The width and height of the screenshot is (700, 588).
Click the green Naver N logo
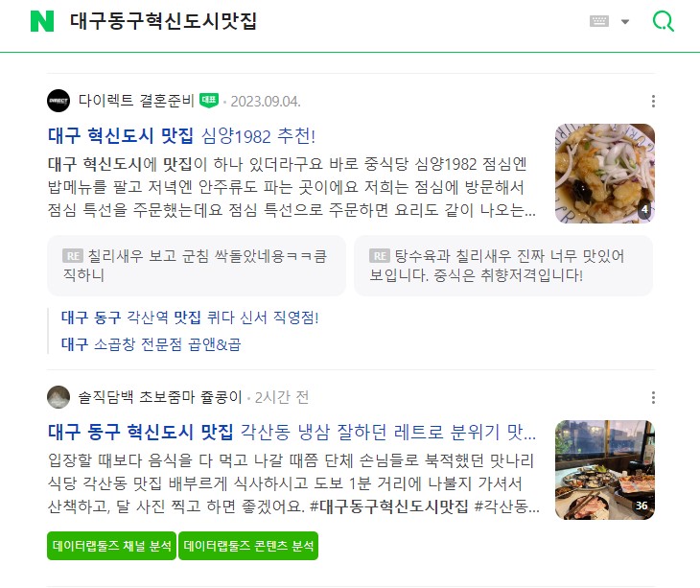point(42,21)
